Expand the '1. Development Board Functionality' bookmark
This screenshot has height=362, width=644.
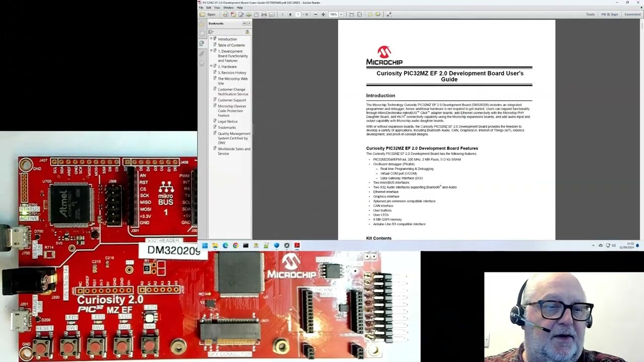coord(211,51)
